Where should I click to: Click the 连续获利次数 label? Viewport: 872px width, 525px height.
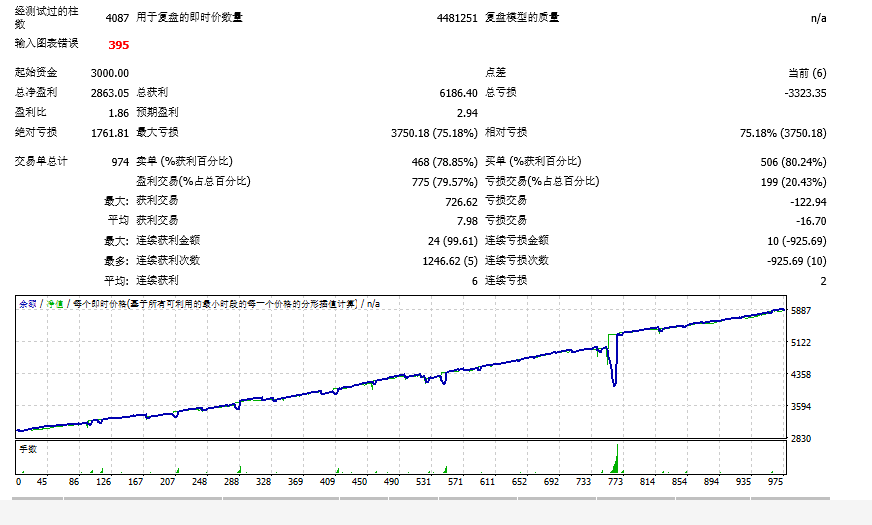pos(168,260)
